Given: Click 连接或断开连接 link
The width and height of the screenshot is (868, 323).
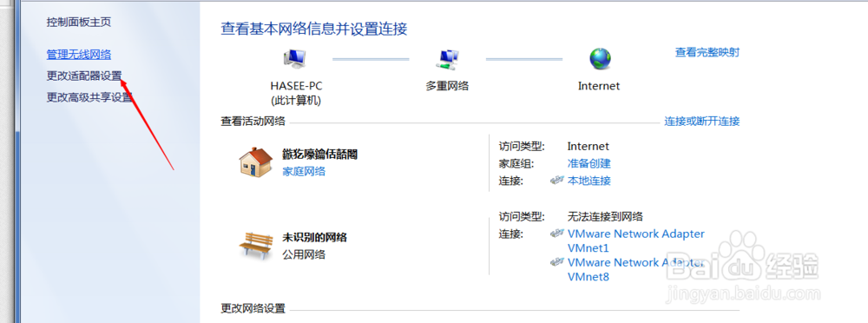Looking at the screenshot, I should click(x=702, y=121).
